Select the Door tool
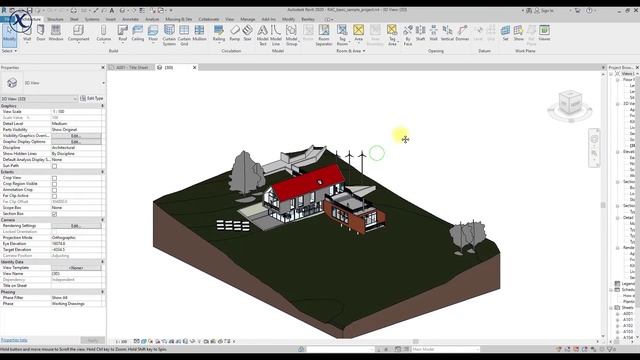 click(41, 33)
